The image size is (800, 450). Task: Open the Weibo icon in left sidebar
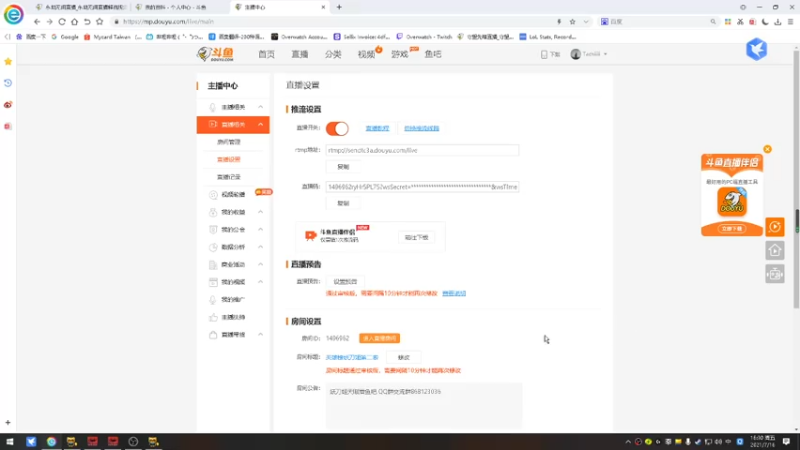pyautogui.click(x=8, y=105)
